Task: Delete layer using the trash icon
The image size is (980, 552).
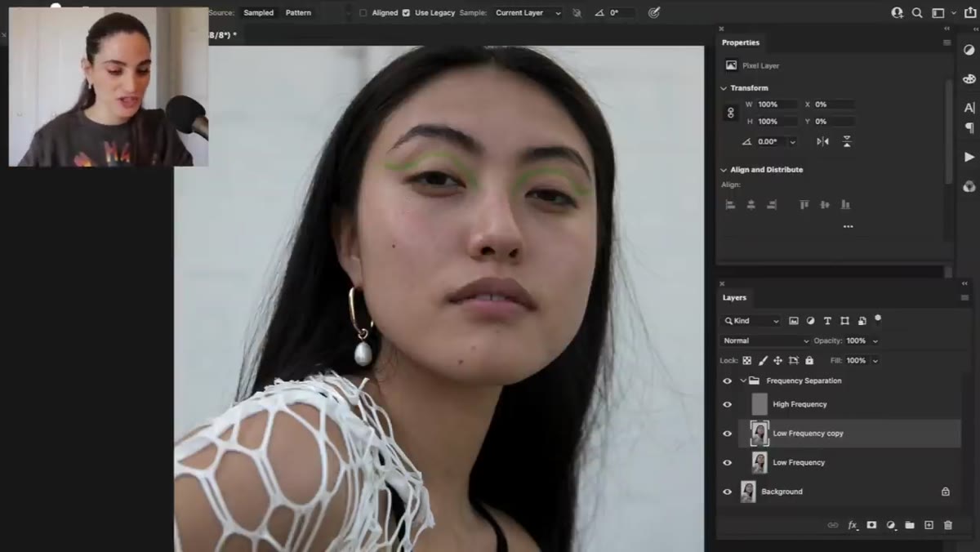Action: tap(948, 525)
